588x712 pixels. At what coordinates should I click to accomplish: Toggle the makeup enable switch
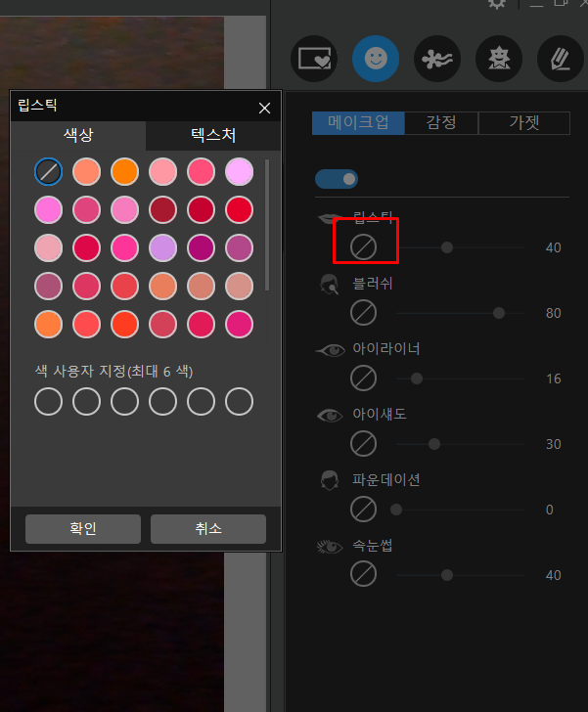pyautogui.click(x=337, y=179)
